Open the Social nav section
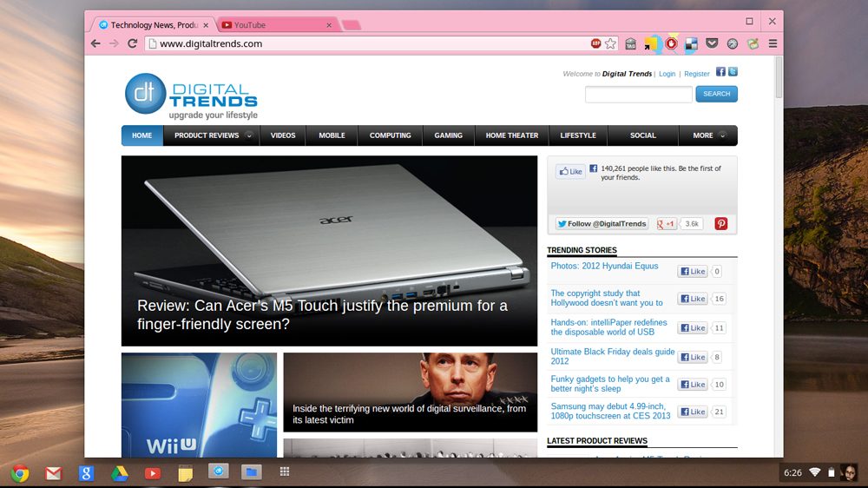The width and height of the screenshot is (868, 488). tap(642, 135)
